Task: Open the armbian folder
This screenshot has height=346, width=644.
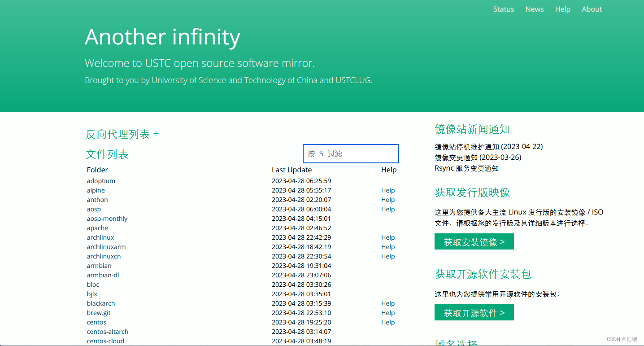Action: pyautogui.click(x=99, y=266)
